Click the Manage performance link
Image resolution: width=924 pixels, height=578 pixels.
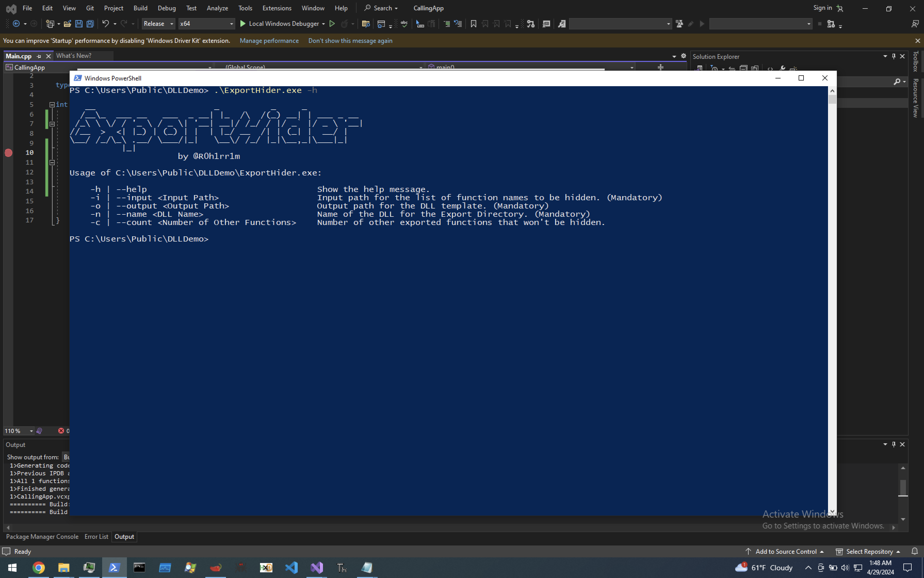coord(269,41)
